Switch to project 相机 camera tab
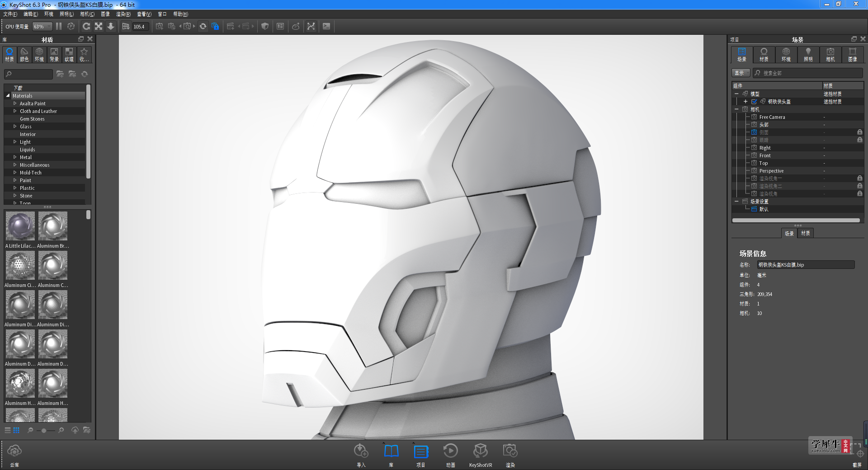Viewport: 868px width, 470px height. pyautogui.click(x=830, y=55)
